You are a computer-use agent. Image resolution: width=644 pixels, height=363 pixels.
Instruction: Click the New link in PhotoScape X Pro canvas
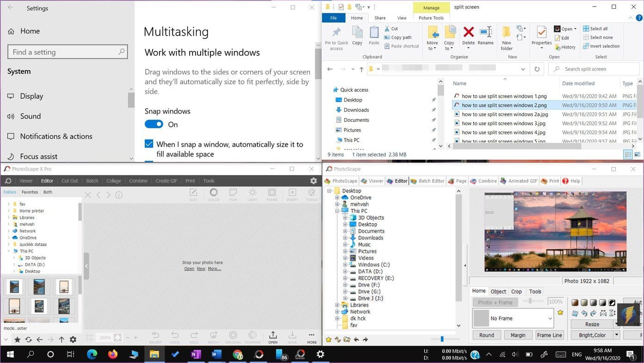click(x=201, y=269)
